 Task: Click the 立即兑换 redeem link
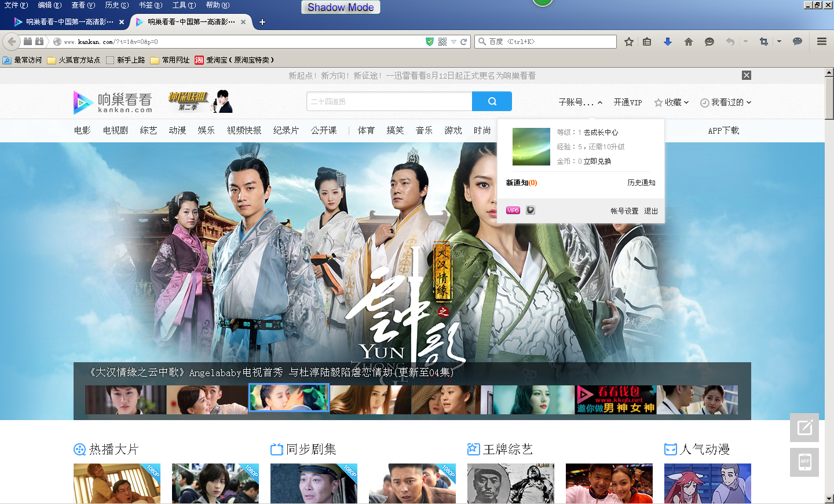tap(597, 161)
